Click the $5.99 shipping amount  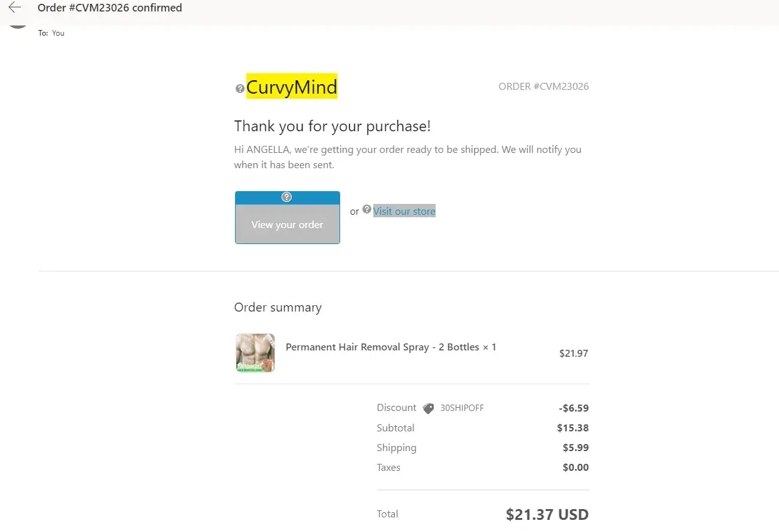(575, 448)
